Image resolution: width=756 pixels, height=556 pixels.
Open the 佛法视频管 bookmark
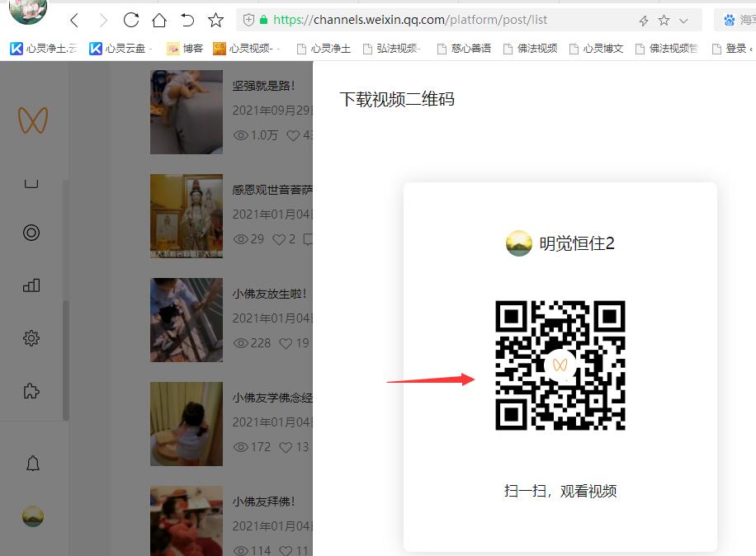[x=666, y=49]
